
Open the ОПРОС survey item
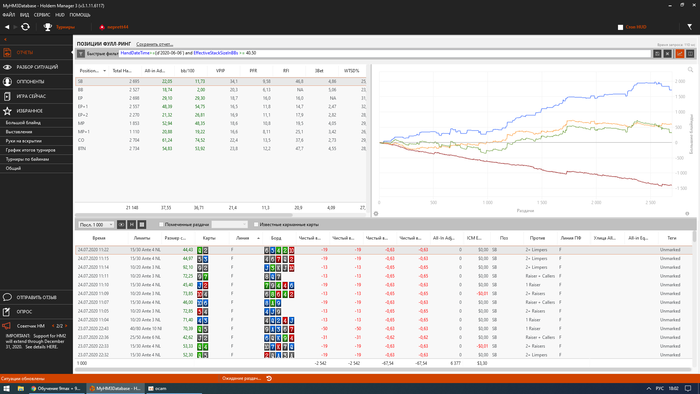36,311
